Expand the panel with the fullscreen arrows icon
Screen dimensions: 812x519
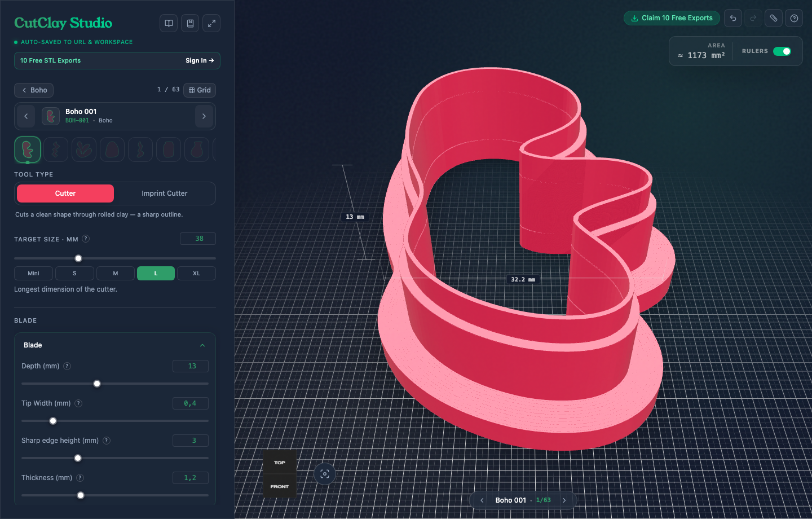click(x=211, y=23)
